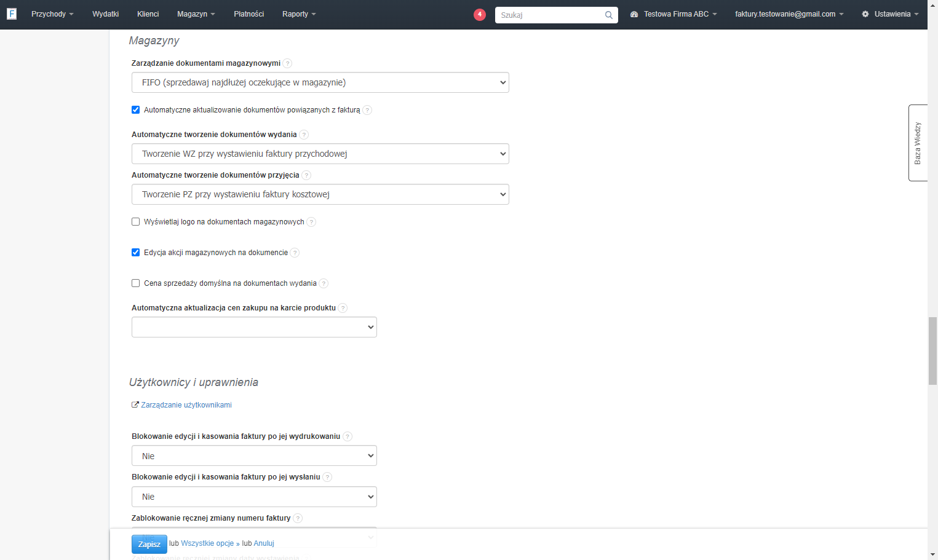938x560 pixels.
Task: Open the blokowanie po wydrukowaniu dropdown
Action: coord(254,455)
